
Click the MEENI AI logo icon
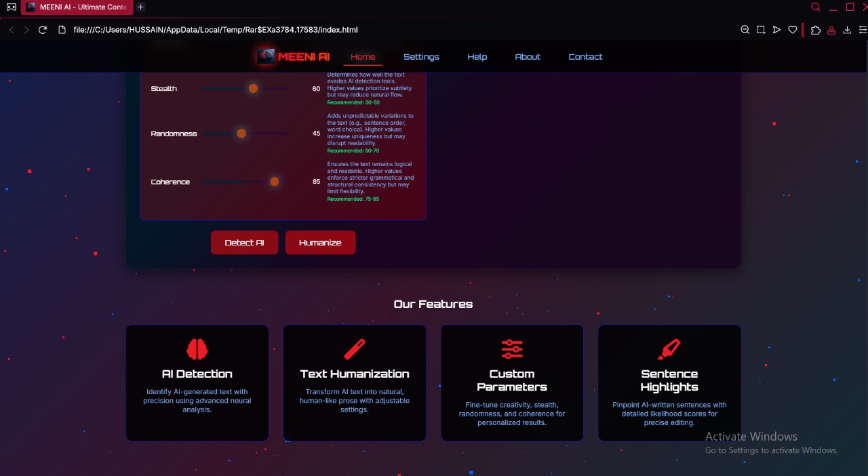267,56
